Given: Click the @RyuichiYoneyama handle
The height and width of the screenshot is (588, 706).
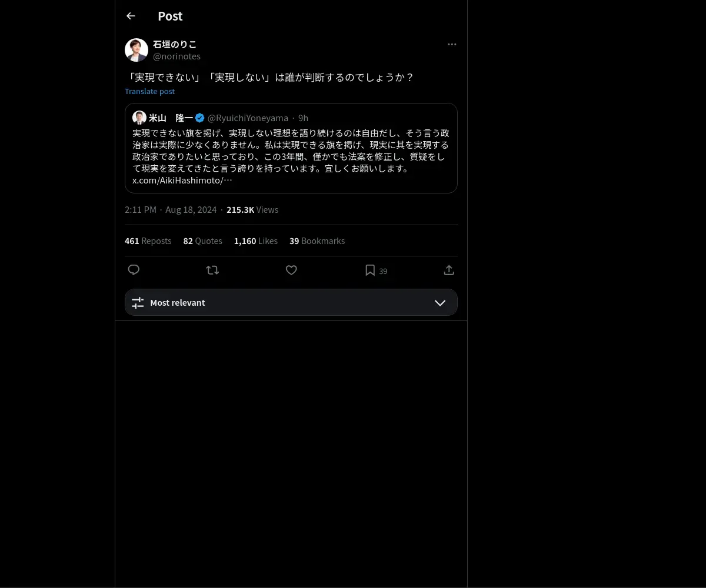Looking at the screenshot, I should [248, 118].
